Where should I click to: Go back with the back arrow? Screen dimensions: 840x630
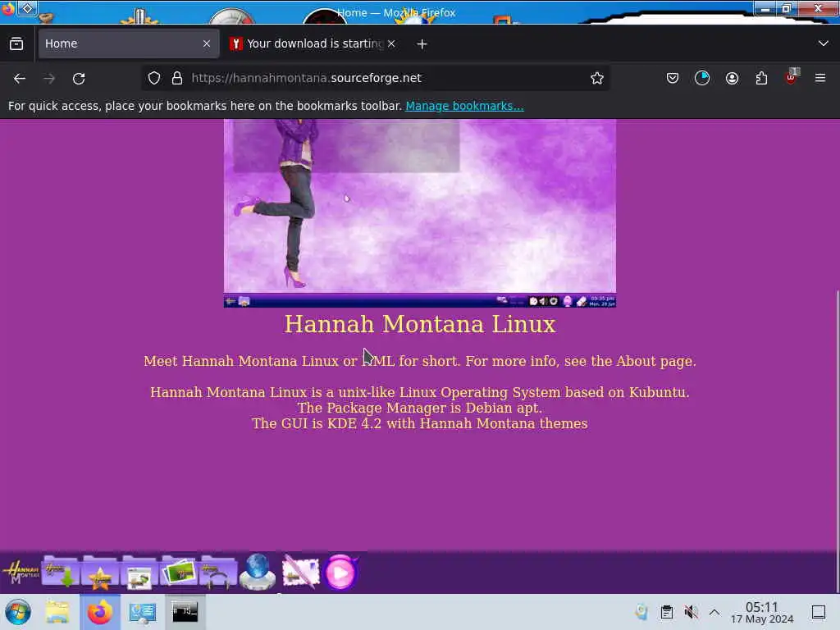click(x=20, y=78)
